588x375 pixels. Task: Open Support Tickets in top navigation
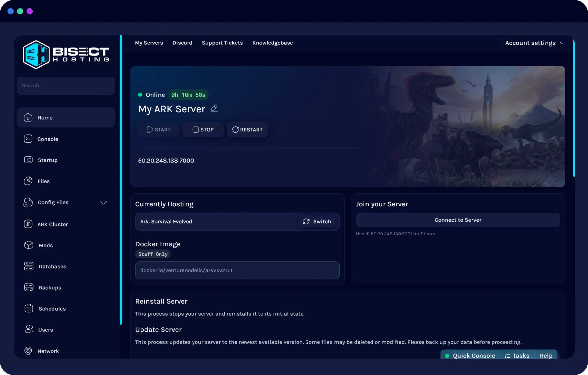pos(222,43)
